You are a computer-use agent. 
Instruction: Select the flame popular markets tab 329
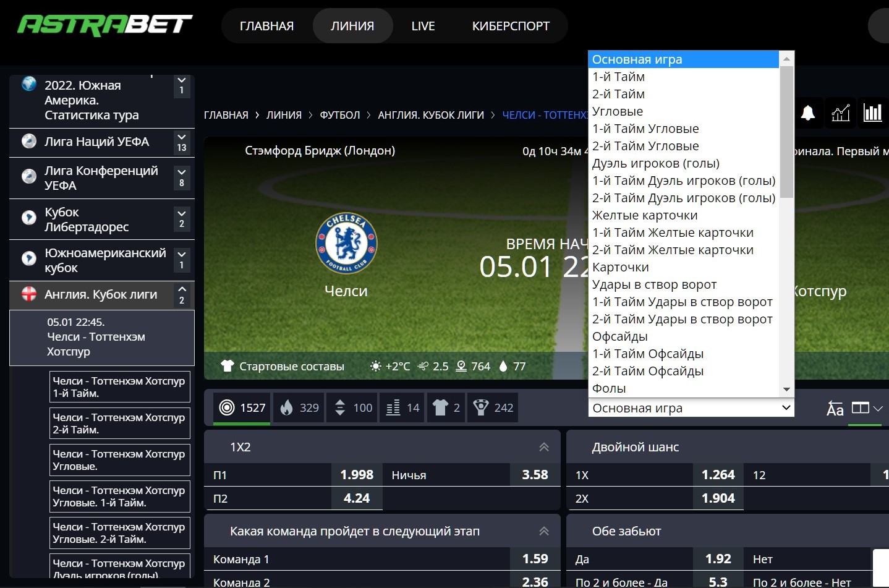coord(299,407)
